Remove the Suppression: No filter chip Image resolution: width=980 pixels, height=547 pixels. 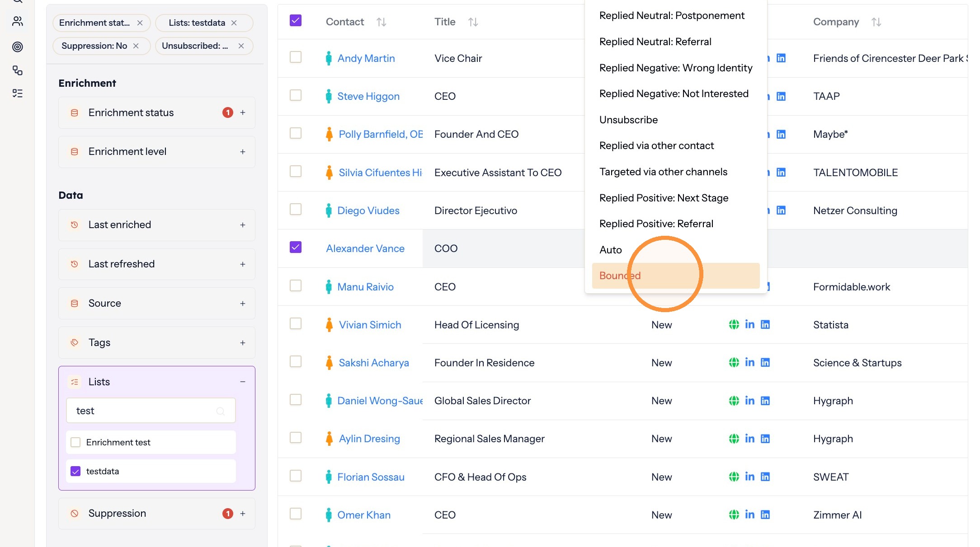pos(136,46)
